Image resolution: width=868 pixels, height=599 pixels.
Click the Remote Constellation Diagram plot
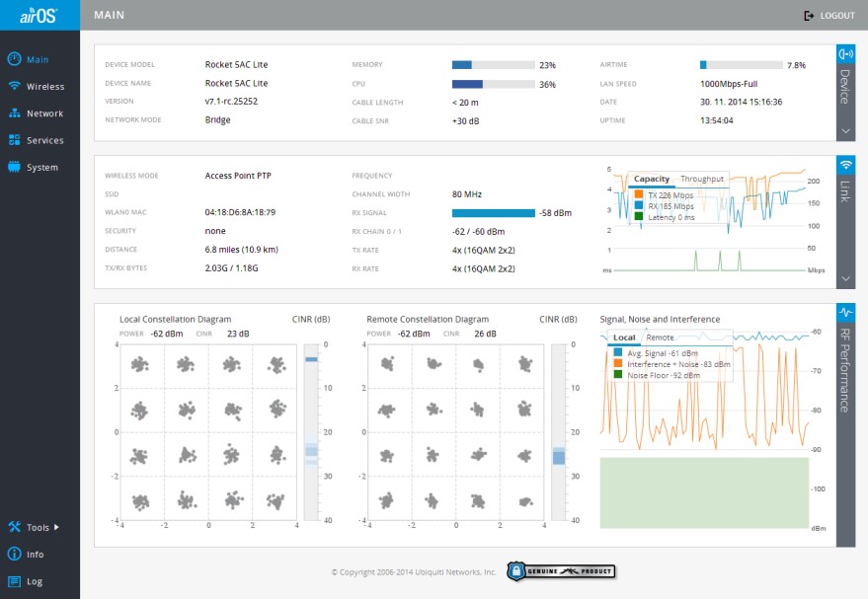pyautogui.click(x=455, y=432)
